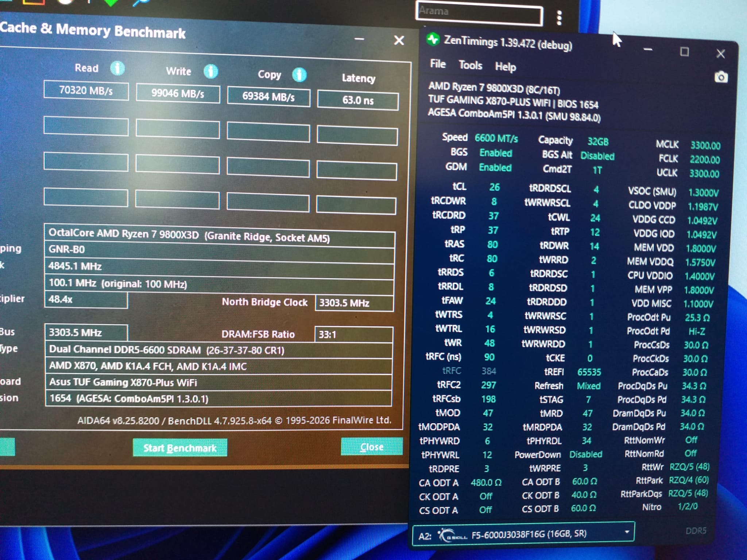Select the Copy result 69384 MB/s
The height and width of the screenshot is (560, 747).
268,97
